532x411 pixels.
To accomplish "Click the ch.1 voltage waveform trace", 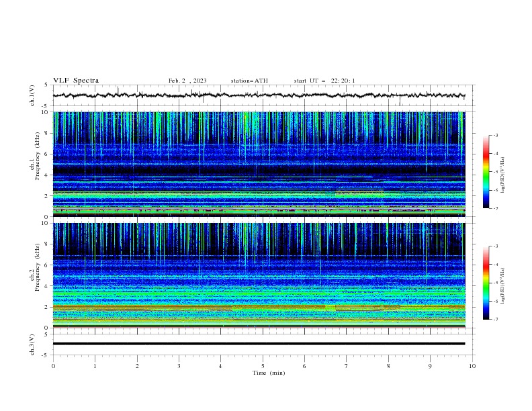I will 259,95.
